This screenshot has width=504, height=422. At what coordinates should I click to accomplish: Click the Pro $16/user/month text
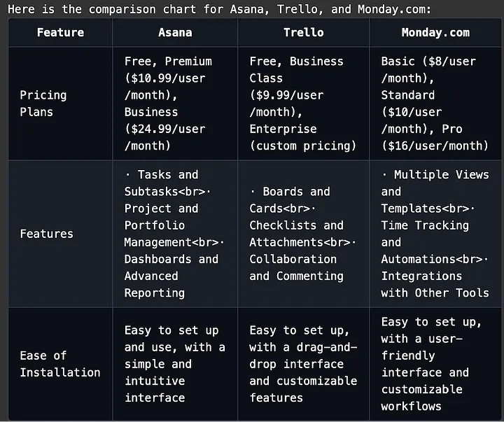435,138
